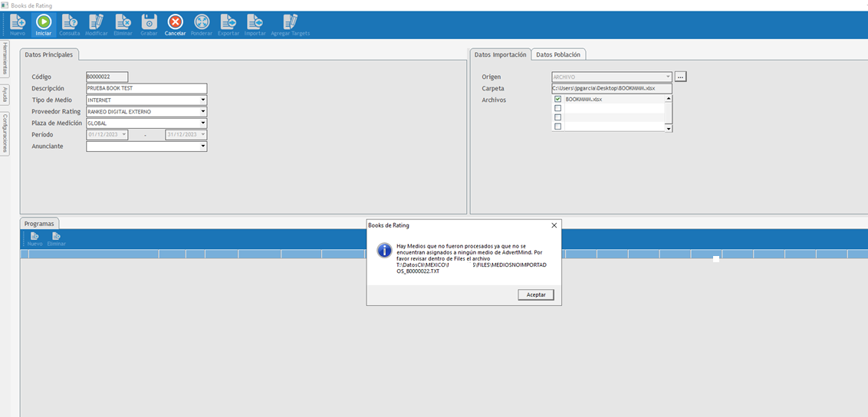Select the Datos Principales tab
Screen dimensions: 868x417
coord(49,54)
